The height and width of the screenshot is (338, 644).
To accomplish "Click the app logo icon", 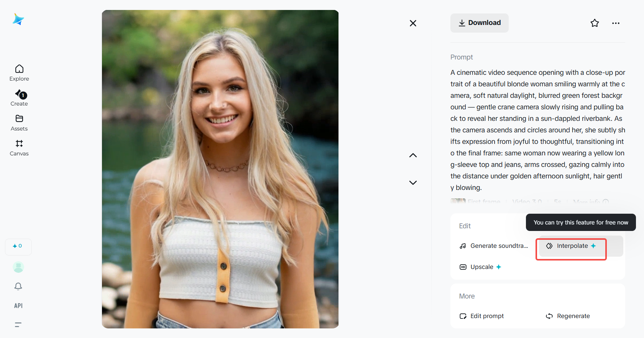I will pyautogui.click(x=18, y=19).
